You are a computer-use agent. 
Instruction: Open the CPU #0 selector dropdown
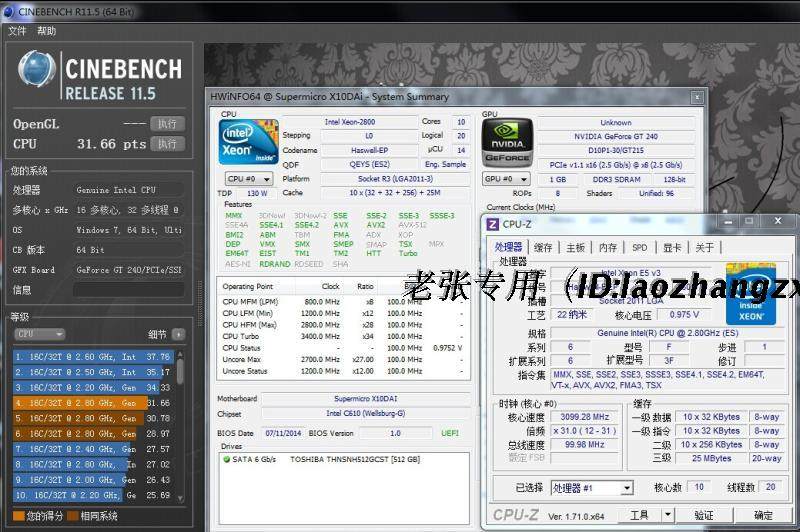249,179
